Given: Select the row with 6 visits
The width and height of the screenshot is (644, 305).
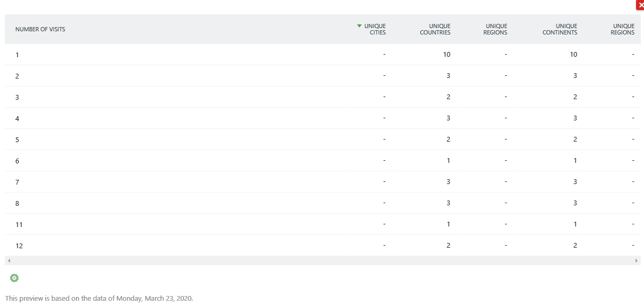Looking at the screenshot, I should (323, 161).
